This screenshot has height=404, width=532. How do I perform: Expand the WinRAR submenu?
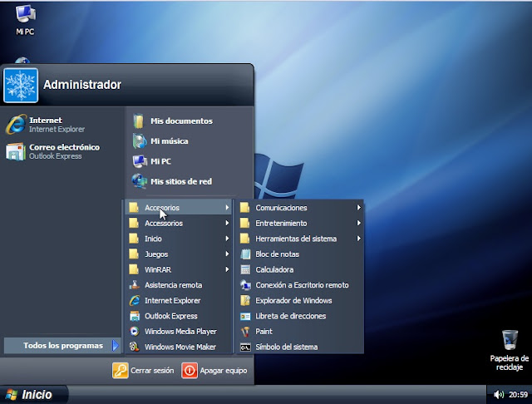(x=179, y=269)
